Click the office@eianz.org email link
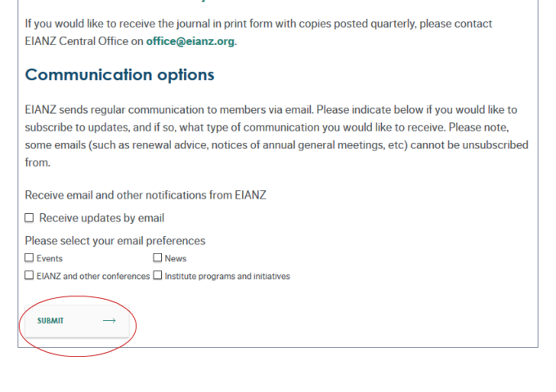The height and width of the screenshot is (392, 556). [x=191, y=41]
